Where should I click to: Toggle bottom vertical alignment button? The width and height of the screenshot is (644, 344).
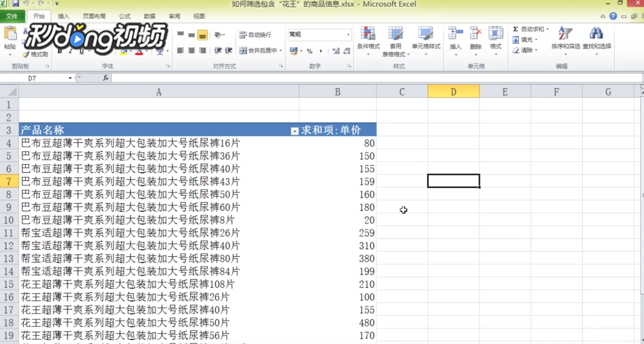point(203,35)
